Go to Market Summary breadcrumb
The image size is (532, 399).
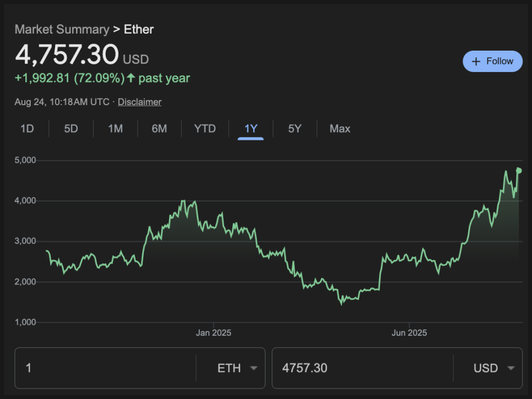62,30
